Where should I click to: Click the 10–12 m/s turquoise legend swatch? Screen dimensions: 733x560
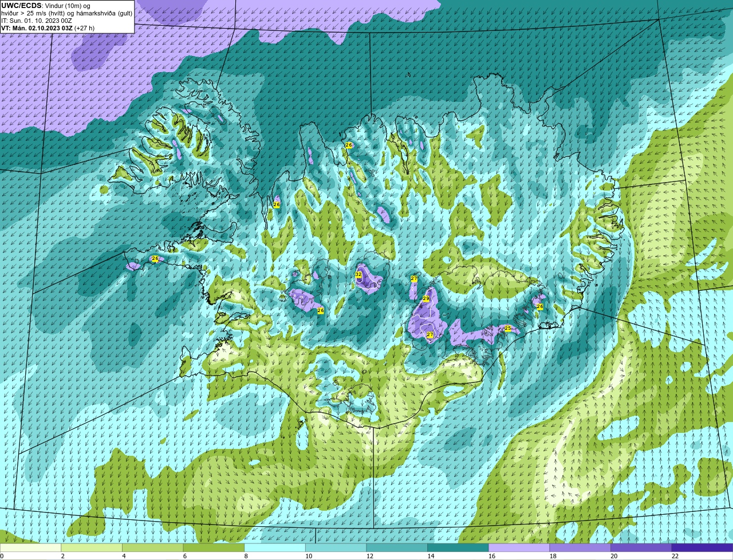tap(336, 548)
